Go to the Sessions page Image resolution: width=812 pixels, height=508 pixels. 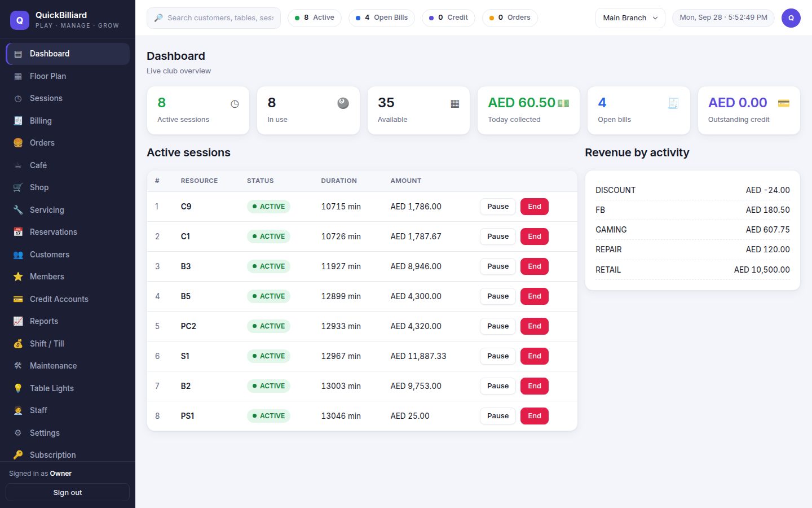coord(68,98)
